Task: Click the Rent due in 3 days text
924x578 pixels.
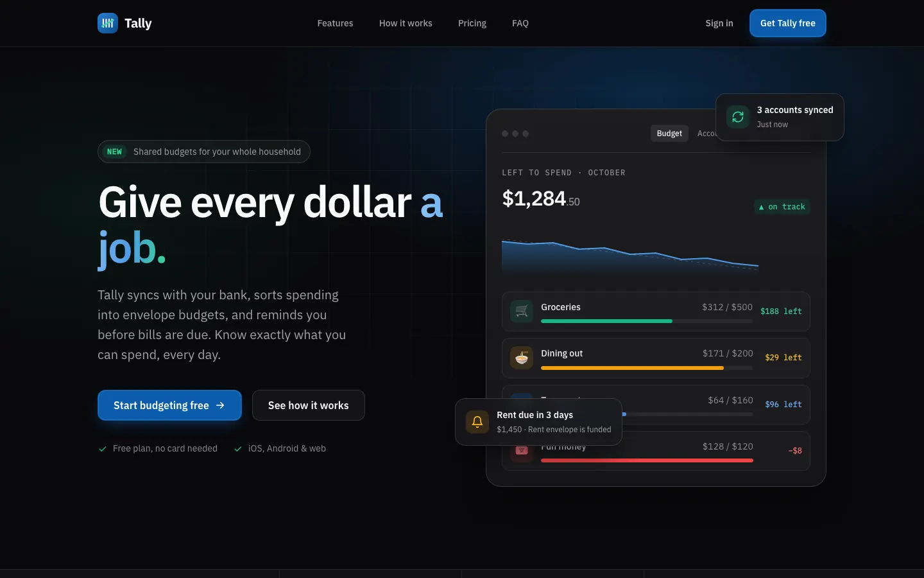Action: tap(535, 415)
